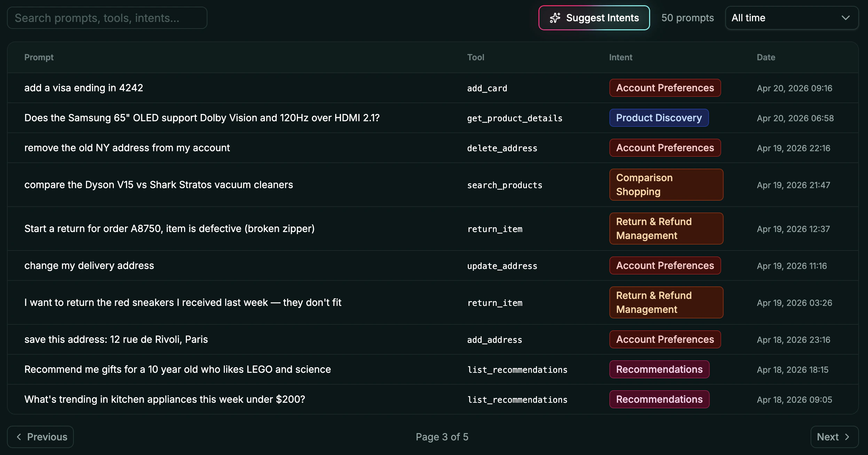
Task: Click the Suggest Intents button
Action: (594, 18)
